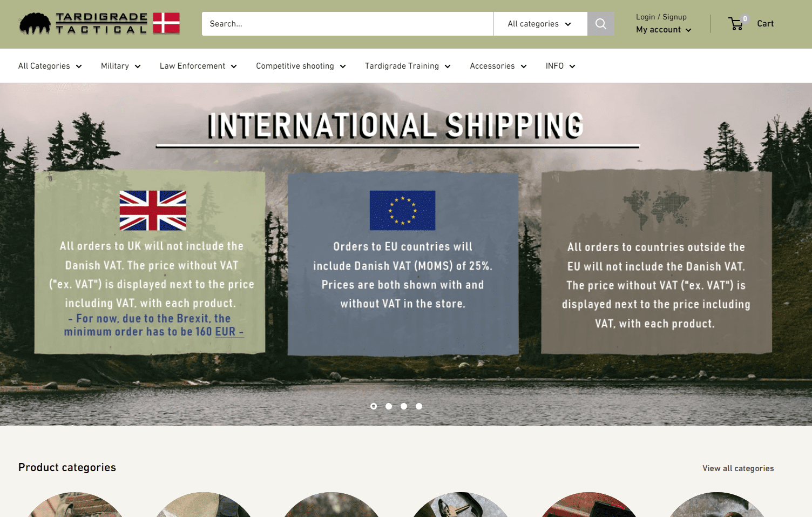
Task: Open the All categories search dropdown
Action: coord(540,24)
